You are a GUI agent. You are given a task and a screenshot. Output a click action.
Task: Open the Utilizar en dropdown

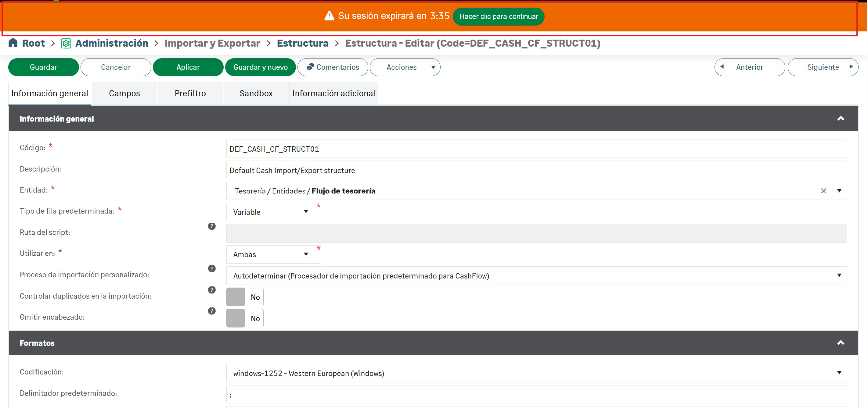273,254
